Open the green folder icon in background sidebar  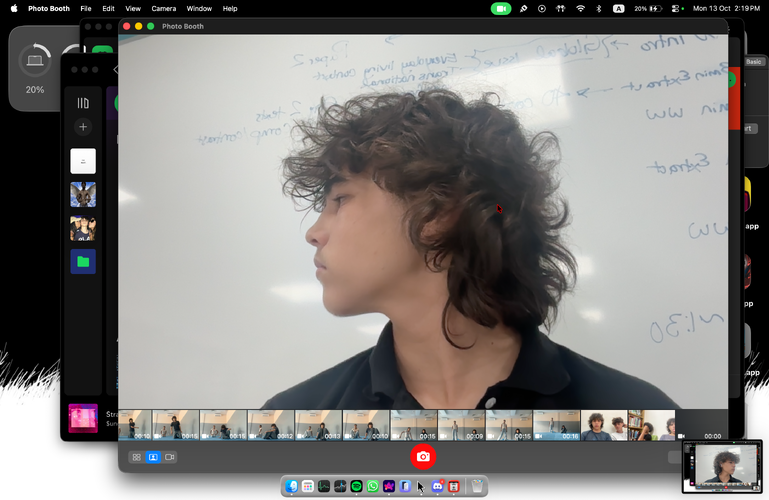(83, 261)
